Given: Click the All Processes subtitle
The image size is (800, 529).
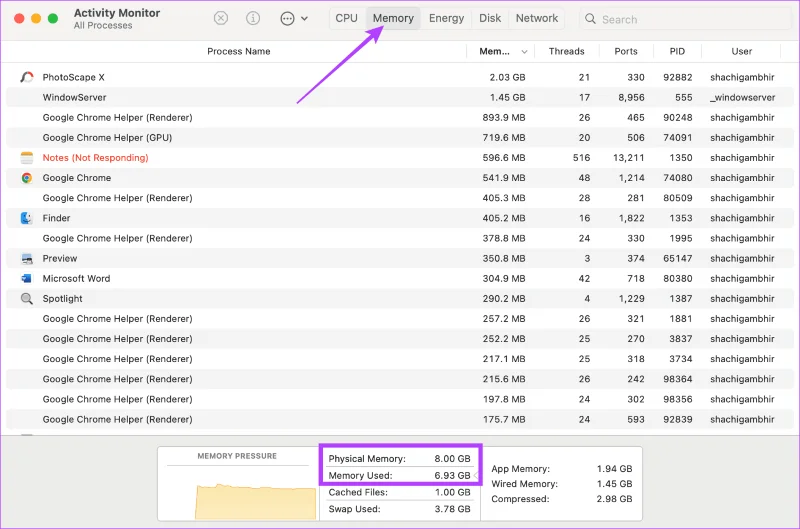Looking at the screenshot, I should [x=103, y=26].
